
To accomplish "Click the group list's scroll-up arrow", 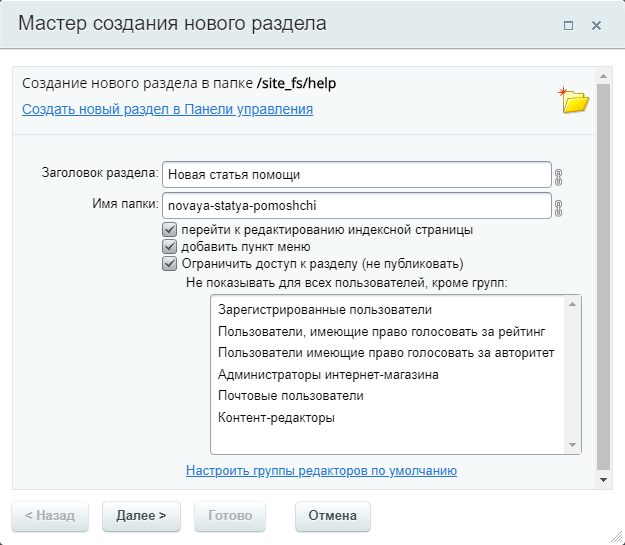I will tap(573, 304).
